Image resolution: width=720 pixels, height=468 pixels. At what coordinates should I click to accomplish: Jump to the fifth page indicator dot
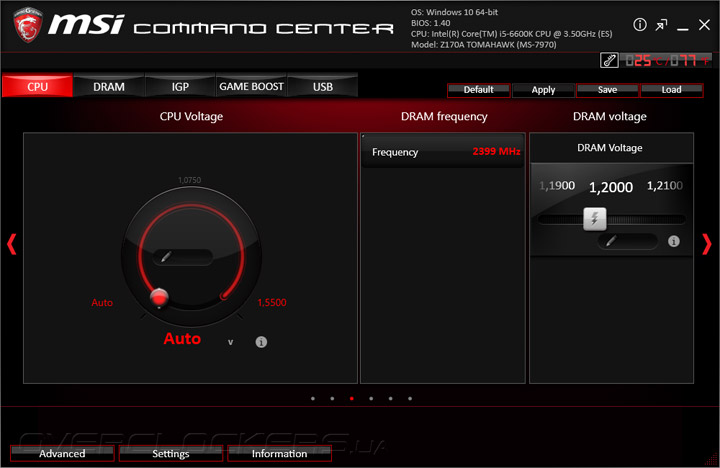pyautogui.click(x=390, y=399)
